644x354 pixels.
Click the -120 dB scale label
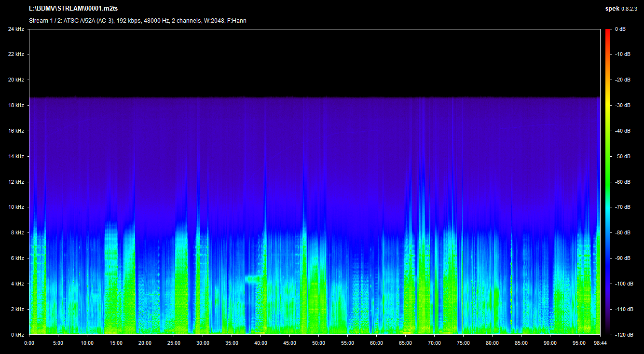point(624,335)
